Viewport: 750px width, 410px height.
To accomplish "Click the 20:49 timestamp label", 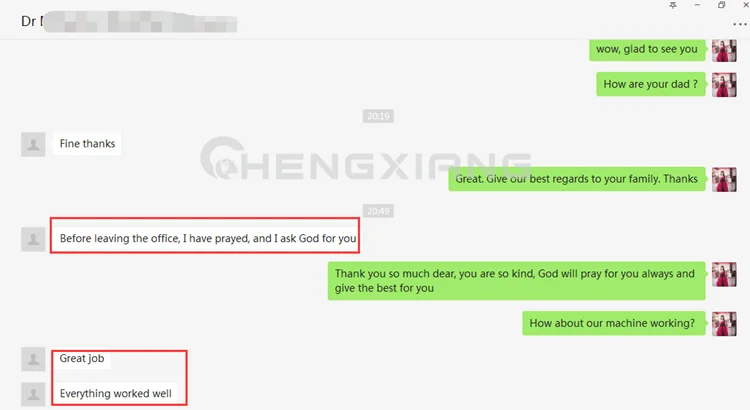I will pos(378,211).
